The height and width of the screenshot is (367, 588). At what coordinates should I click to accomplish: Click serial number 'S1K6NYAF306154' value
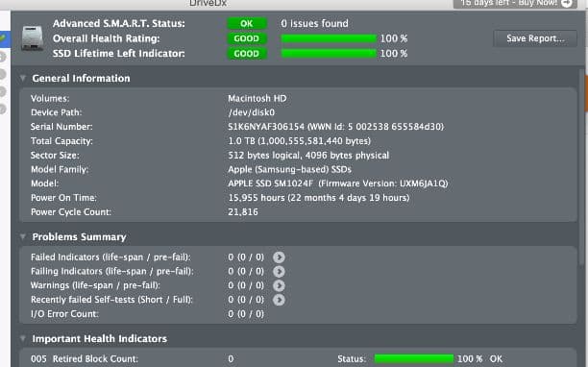click(266, 127)
